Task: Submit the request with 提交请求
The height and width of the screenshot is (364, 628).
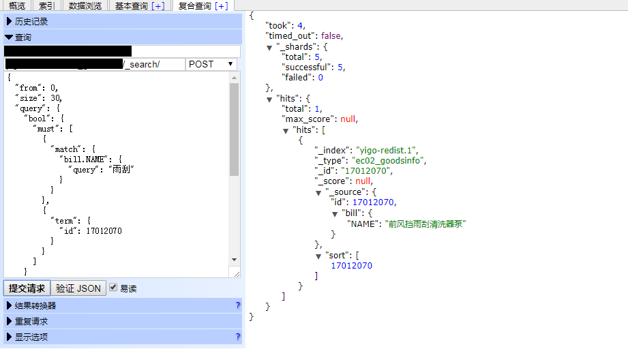Action: point(27,288)
